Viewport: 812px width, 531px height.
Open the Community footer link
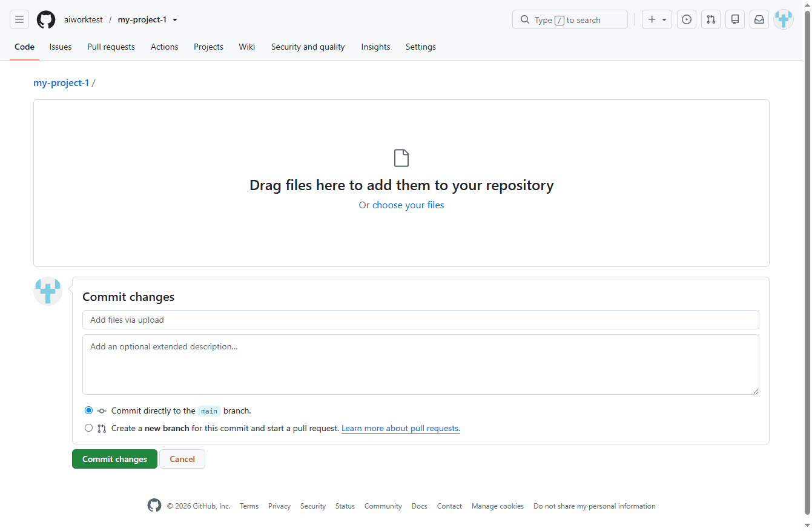(383, 506)
